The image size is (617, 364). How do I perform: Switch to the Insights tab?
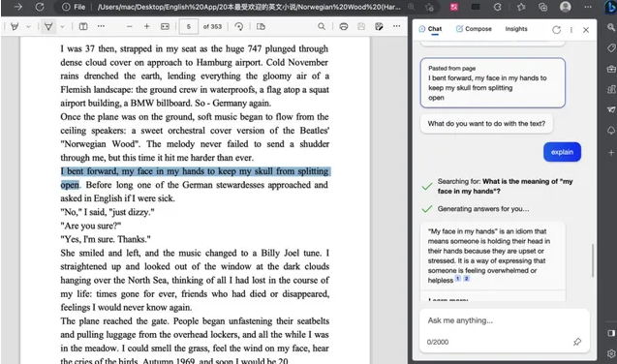click(516, 29)
